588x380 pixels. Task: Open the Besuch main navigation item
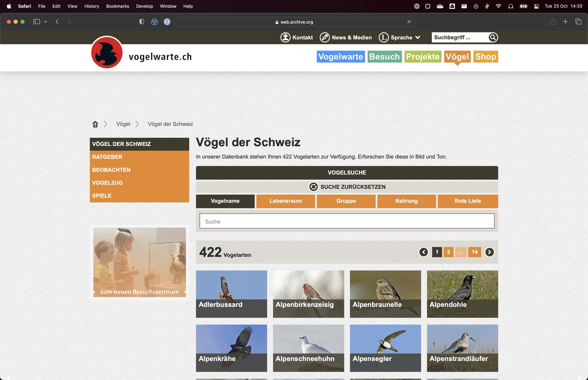pos(384,57)
